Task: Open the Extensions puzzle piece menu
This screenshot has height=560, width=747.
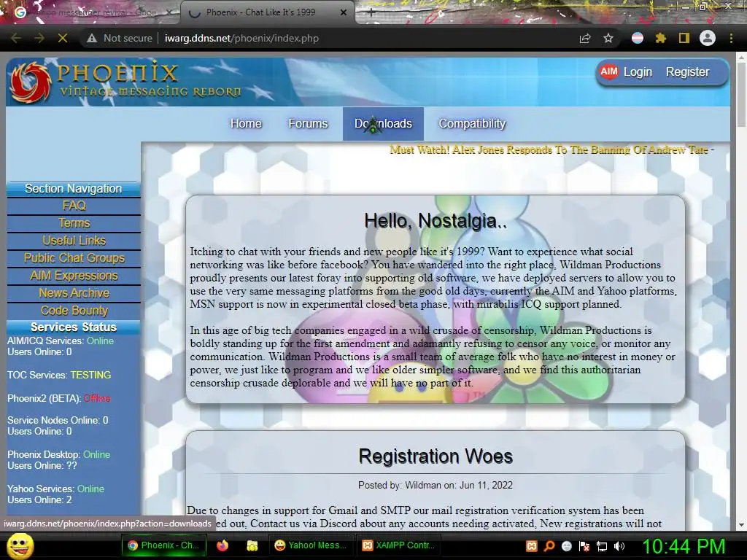Action: [x=661, y=38]
